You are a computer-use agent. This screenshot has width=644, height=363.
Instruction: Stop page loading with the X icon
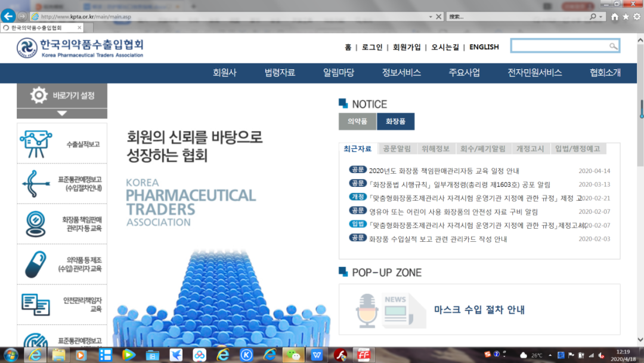pos(439,17)
